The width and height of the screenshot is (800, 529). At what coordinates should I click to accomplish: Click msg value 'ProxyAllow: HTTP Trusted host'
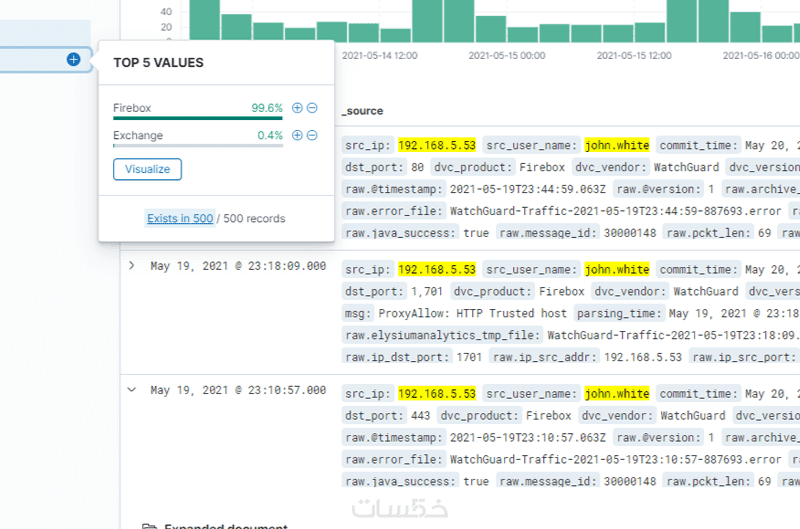point(472,313)
